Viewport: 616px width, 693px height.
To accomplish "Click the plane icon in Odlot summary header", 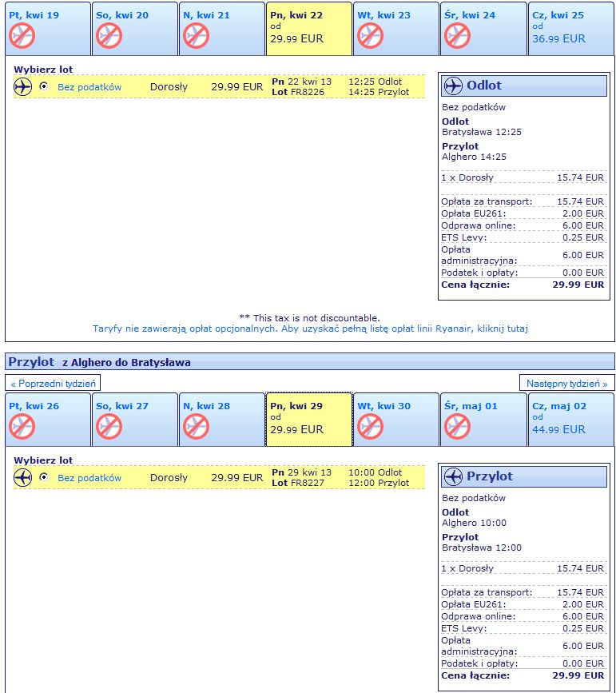I will 453,86.
